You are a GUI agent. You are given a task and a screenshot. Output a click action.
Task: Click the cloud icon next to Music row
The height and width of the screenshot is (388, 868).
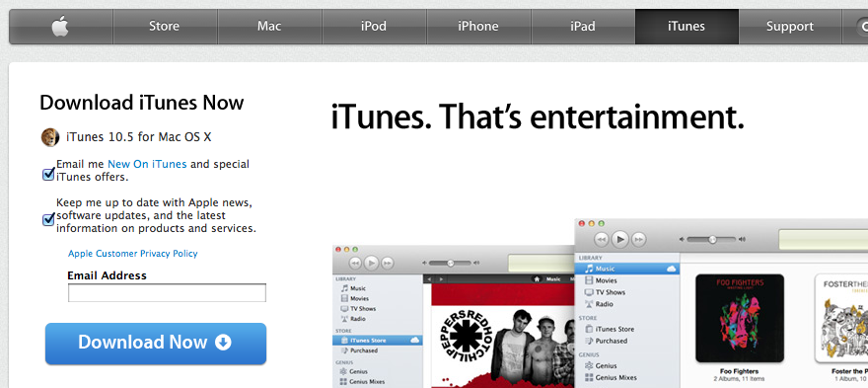point(672,269)
